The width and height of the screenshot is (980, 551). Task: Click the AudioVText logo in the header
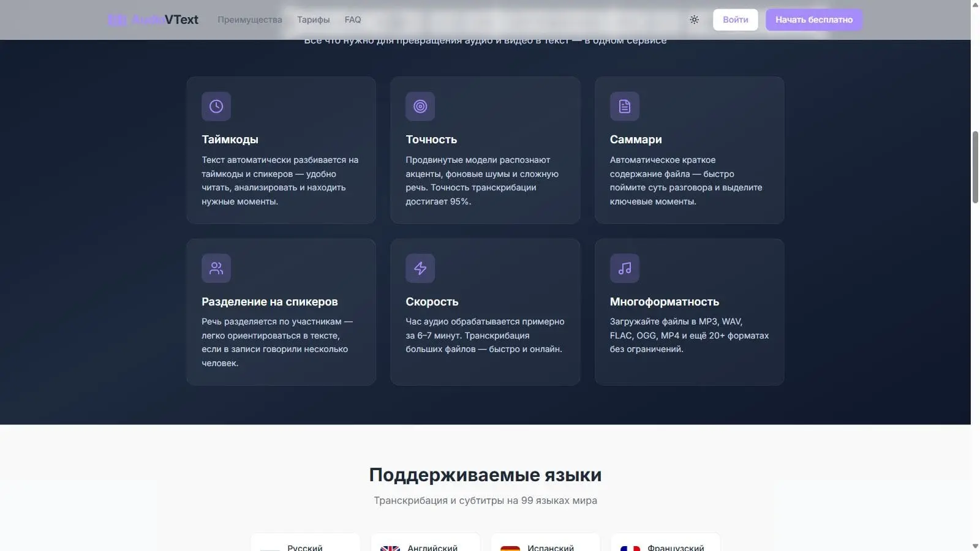153,20
